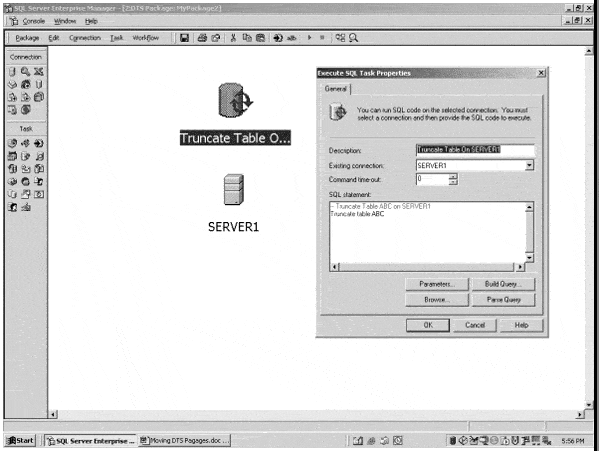Select the SERVER1 connection icon on canvas

pos(233,190)
